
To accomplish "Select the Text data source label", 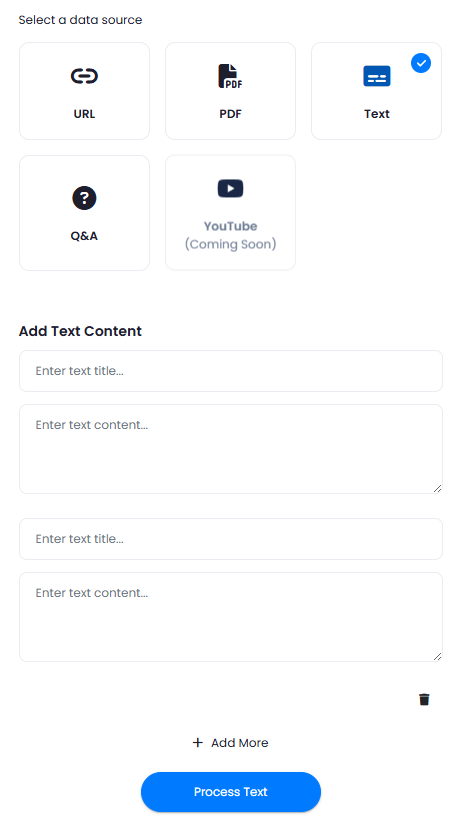I will pos(377,114).
